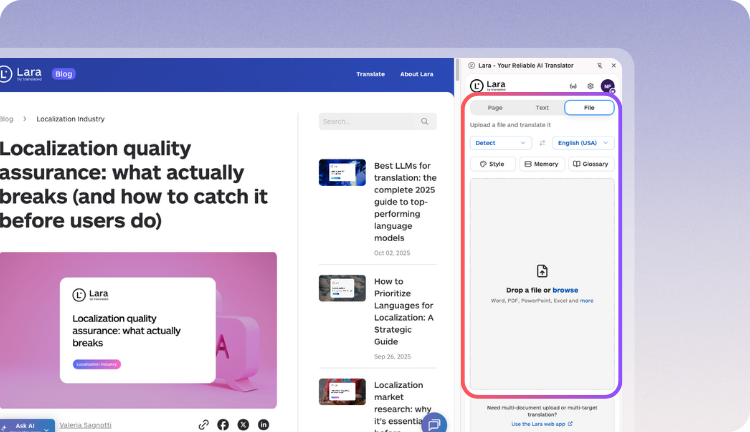Screen dimensions: 750x432
Task: Click the blog Search input field
Action: [377, 122]
